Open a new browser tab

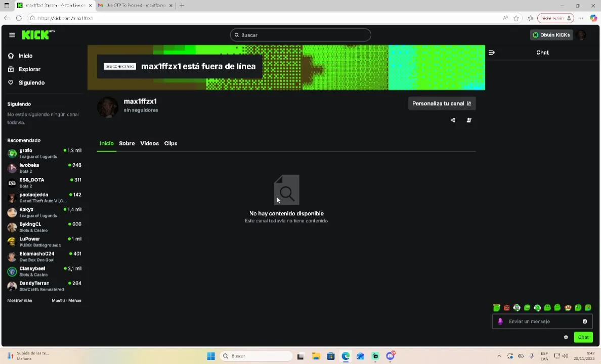(x=182, y=6)
